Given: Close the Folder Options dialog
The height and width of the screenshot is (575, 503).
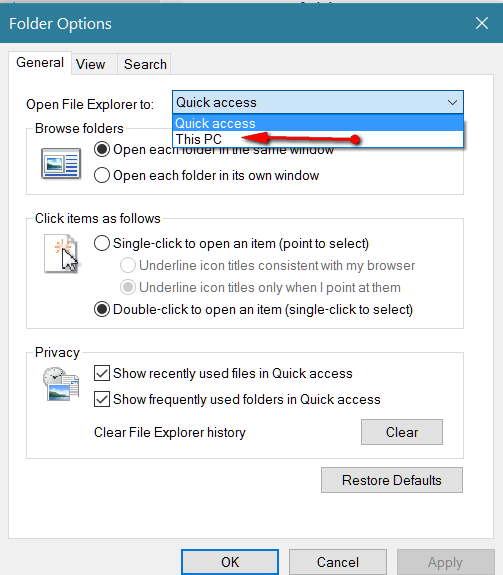Looking at the screenshot, I should (482, 23).
